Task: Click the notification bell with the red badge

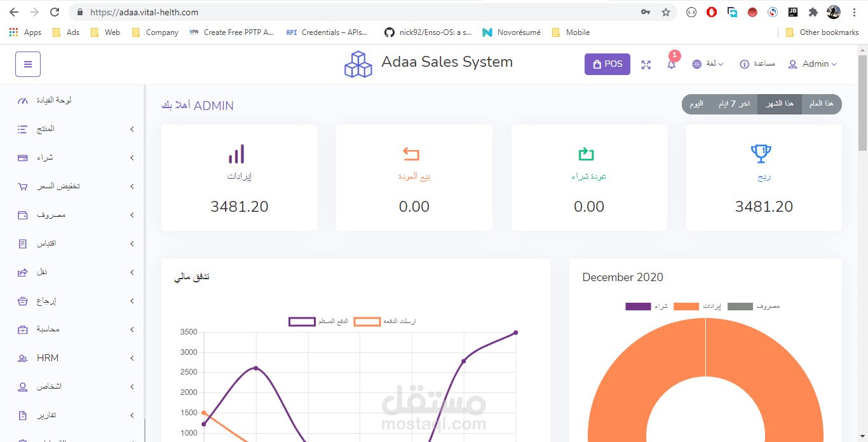Action: [671, 64]
